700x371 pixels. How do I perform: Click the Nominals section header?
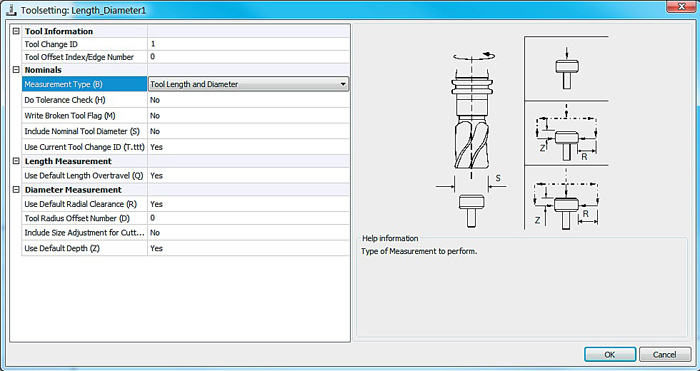point(43,70)
